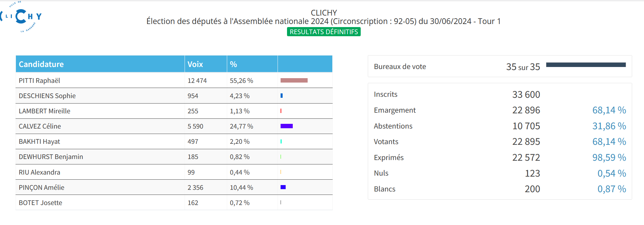Click DESCHIENS Sophie's blue result bar
Image resolution: width=644 pixels, height=225 pixels.
(282, 96)
